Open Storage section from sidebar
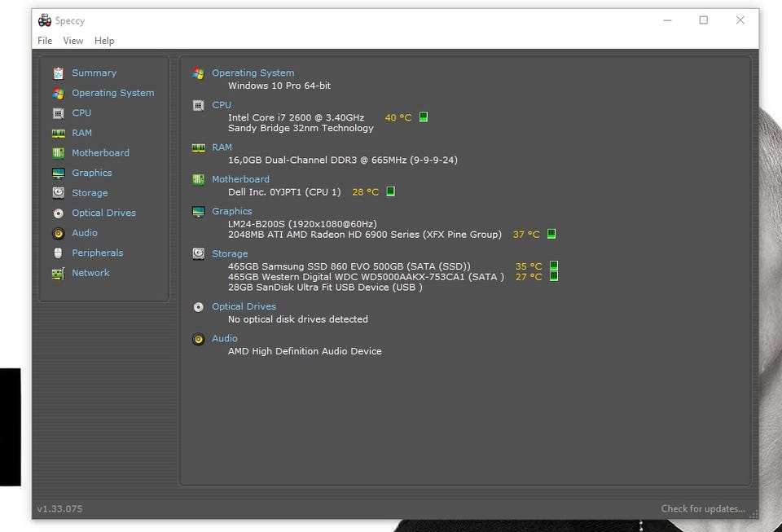 (90, 192)
